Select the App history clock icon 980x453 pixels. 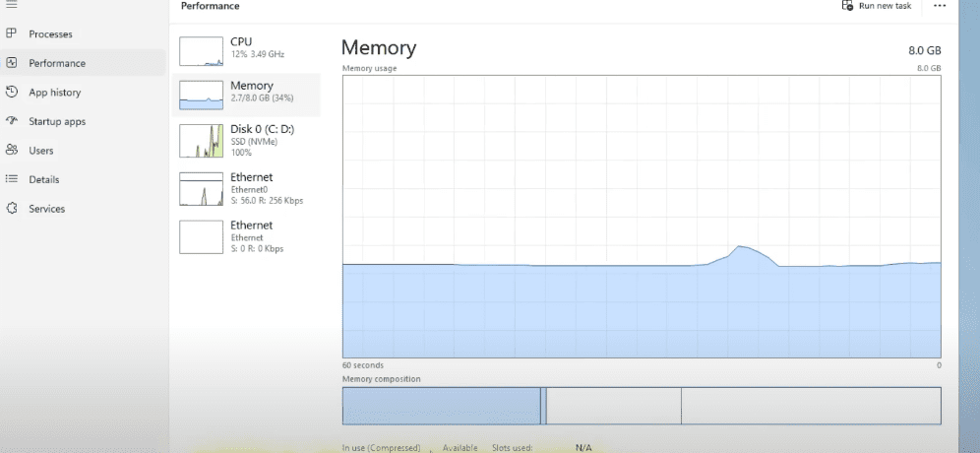click(12, 93)
